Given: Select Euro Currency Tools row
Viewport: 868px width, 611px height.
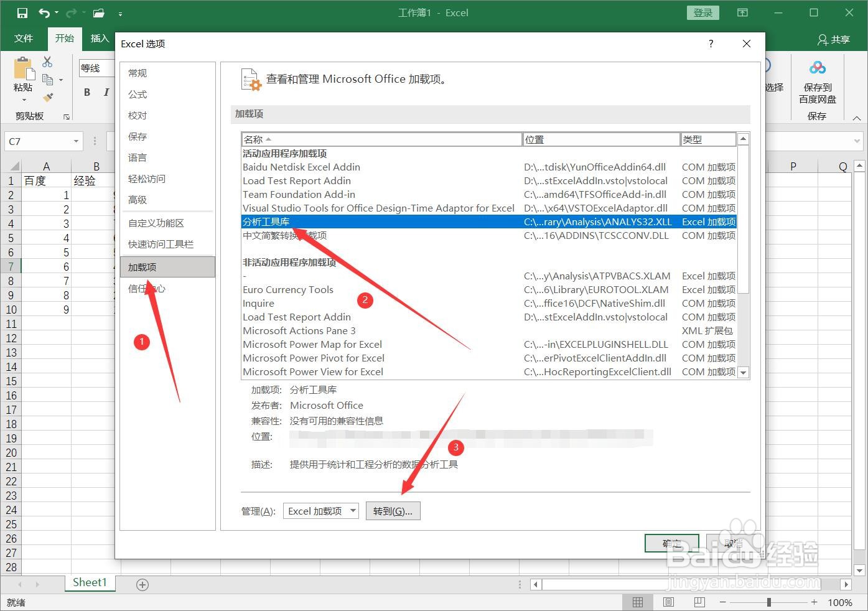Looking at the screenshot, I should [489, 289].
